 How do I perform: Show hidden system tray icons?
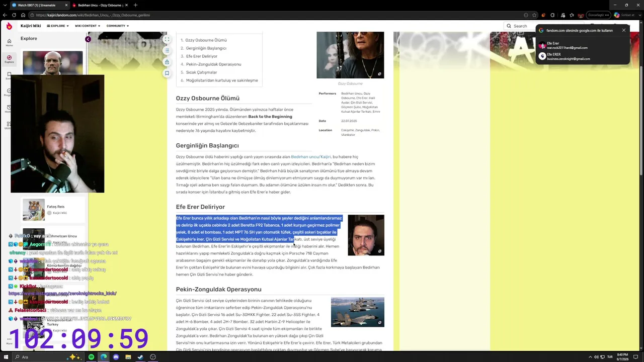tap(590, 357)
